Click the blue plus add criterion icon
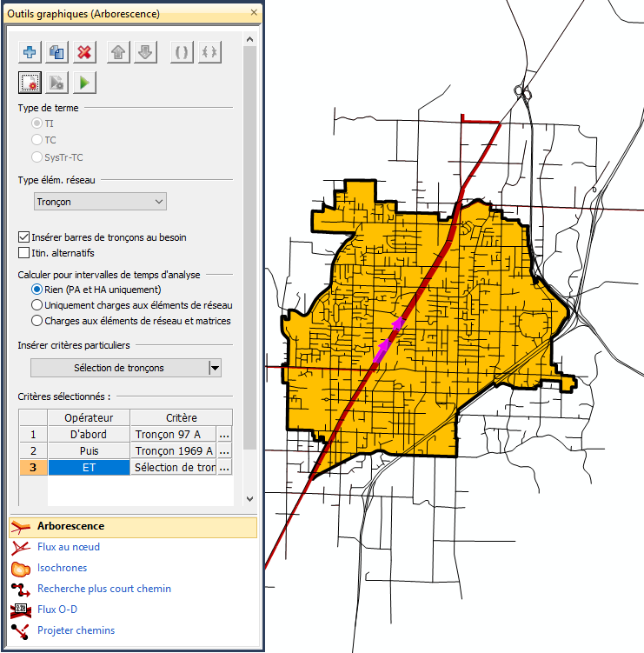644x653 pixels. 30,52
